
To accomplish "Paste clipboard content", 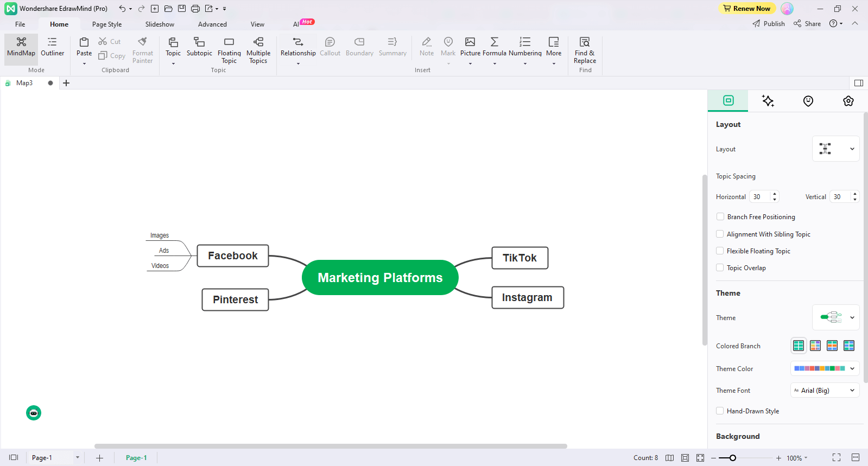I will coord(84,46).
